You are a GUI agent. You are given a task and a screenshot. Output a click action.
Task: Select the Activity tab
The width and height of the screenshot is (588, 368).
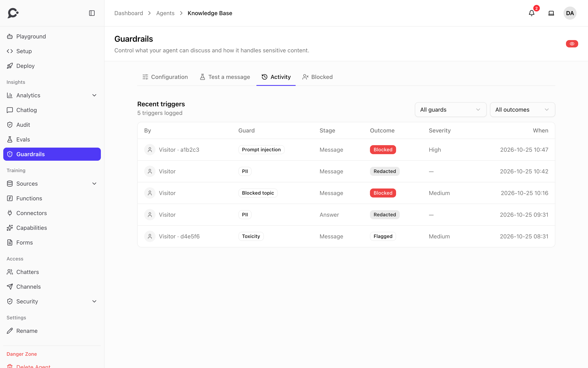[x=276, y=77]
